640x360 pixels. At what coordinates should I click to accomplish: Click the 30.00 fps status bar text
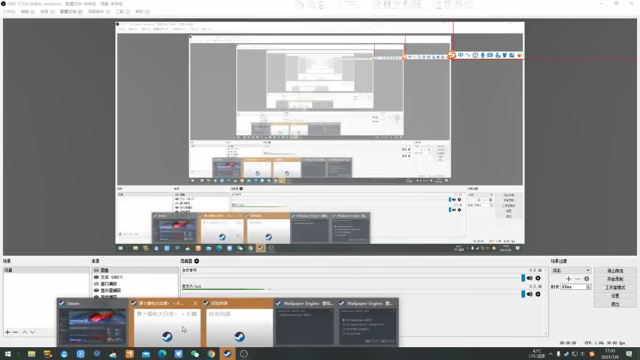pos(617,343)
